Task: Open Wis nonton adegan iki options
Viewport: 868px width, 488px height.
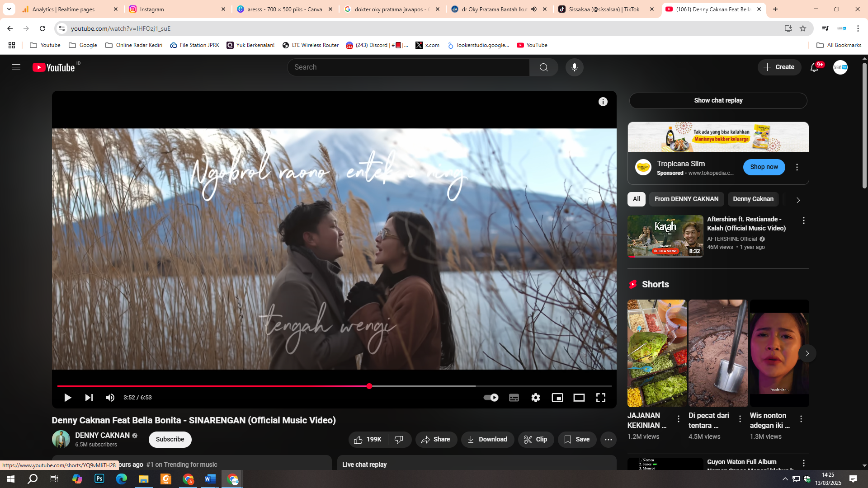Action: pyautogui.click(x=801, y=419)
